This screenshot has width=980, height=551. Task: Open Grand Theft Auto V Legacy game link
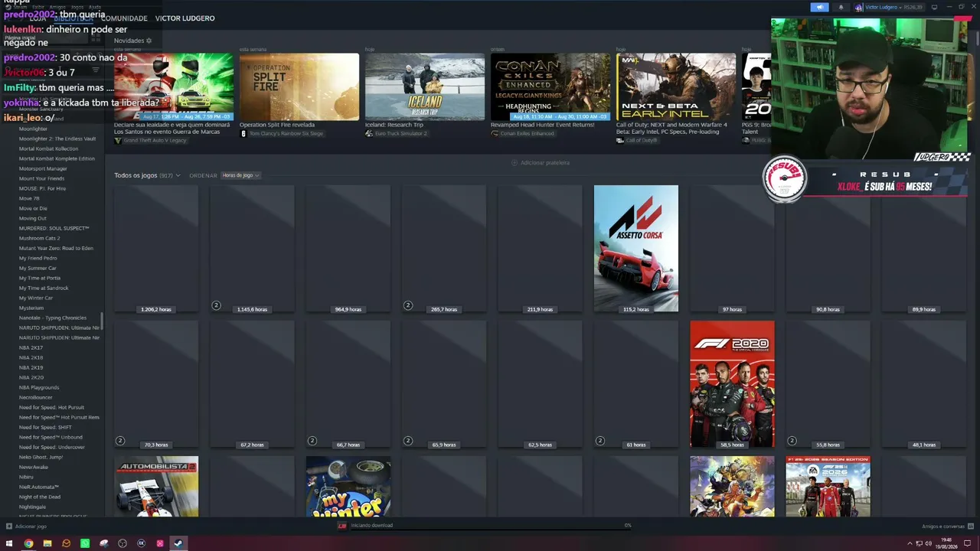pyautogui.click(x=151, y=141)
